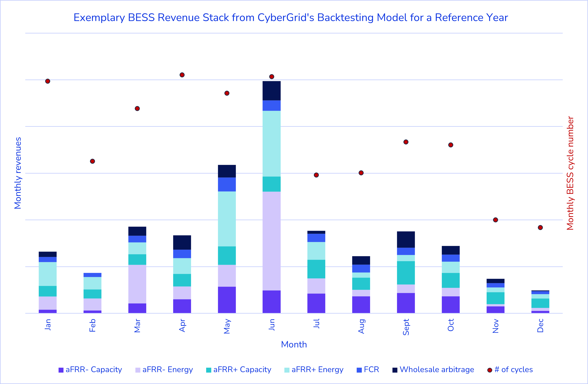588x384 pixels.
Task: Click the June Wholesale arbitrage top segment
Action: (272, 90)
